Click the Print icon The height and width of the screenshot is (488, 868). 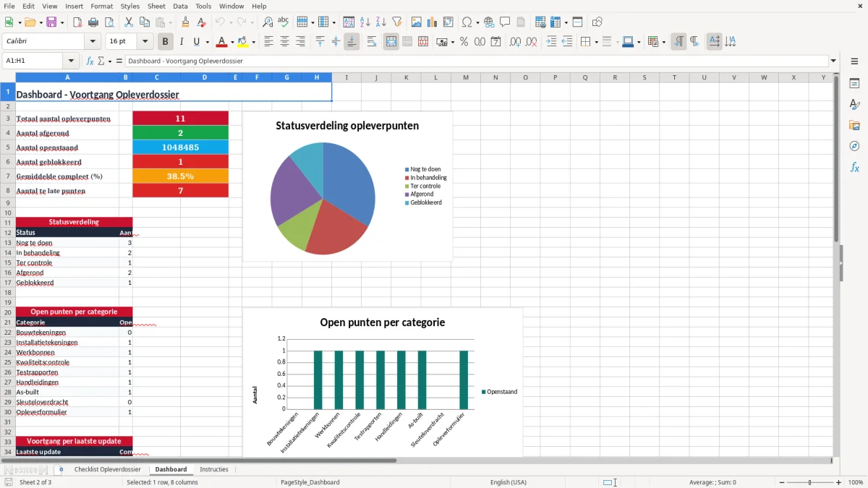click(93, 22)
